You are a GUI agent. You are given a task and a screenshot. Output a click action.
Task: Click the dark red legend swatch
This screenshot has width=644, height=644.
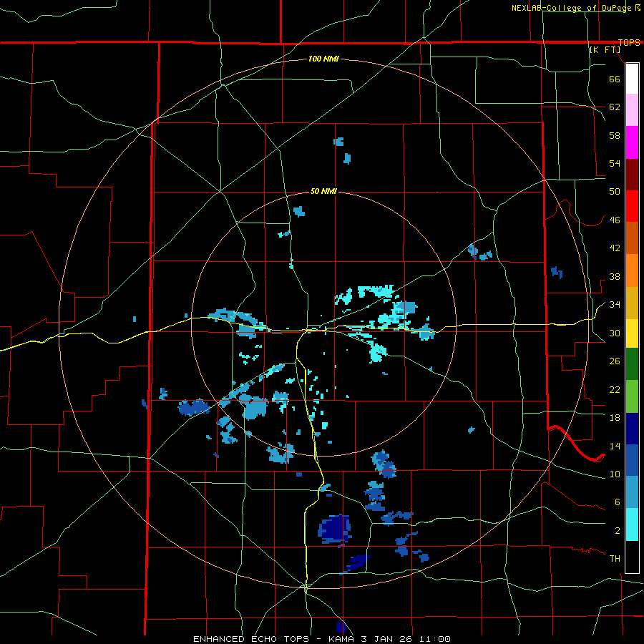(x=632, y=174)
